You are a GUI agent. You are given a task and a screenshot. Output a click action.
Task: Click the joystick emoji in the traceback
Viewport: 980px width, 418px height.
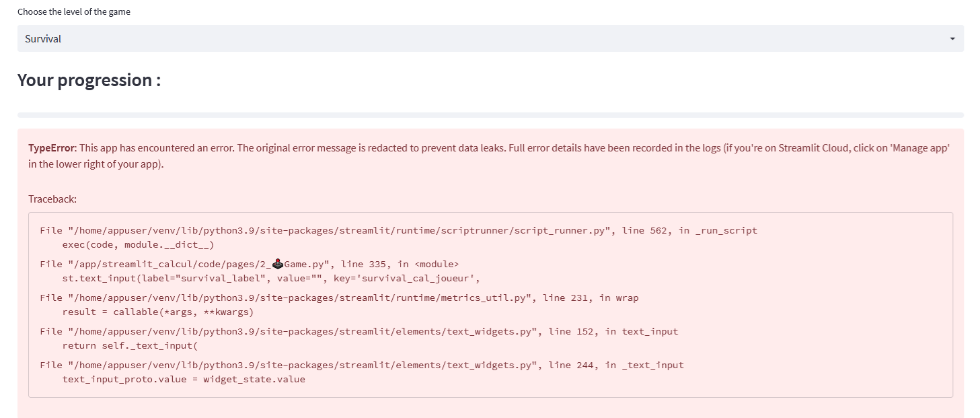(x=277, y=264)
